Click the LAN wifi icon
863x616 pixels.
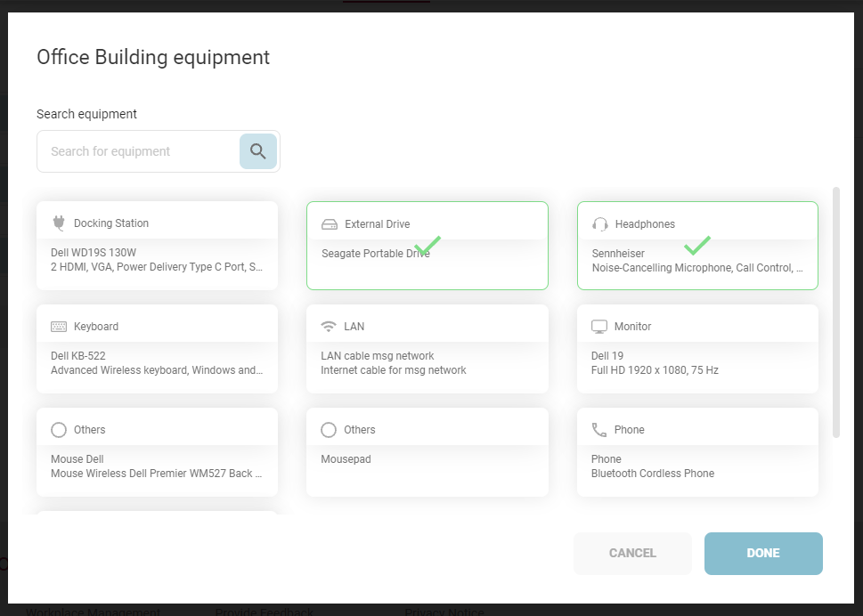329,327
